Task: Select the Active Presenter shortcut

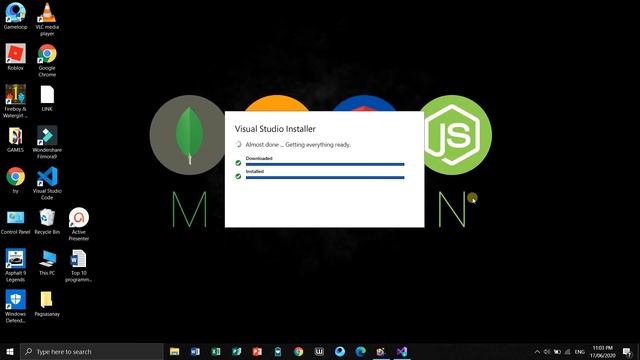Action: click(x=79, y=224)
